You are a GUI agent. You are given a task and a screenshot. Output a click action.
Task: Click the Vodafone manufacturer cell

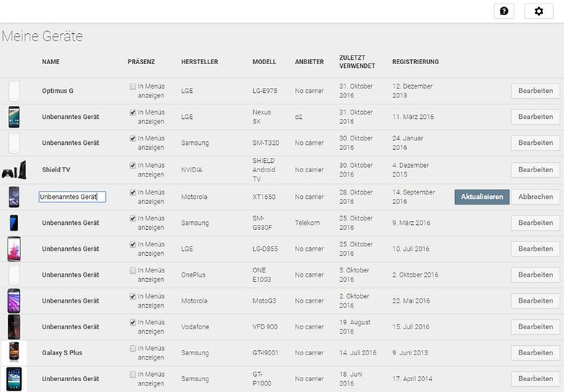[x=195, y=326]
